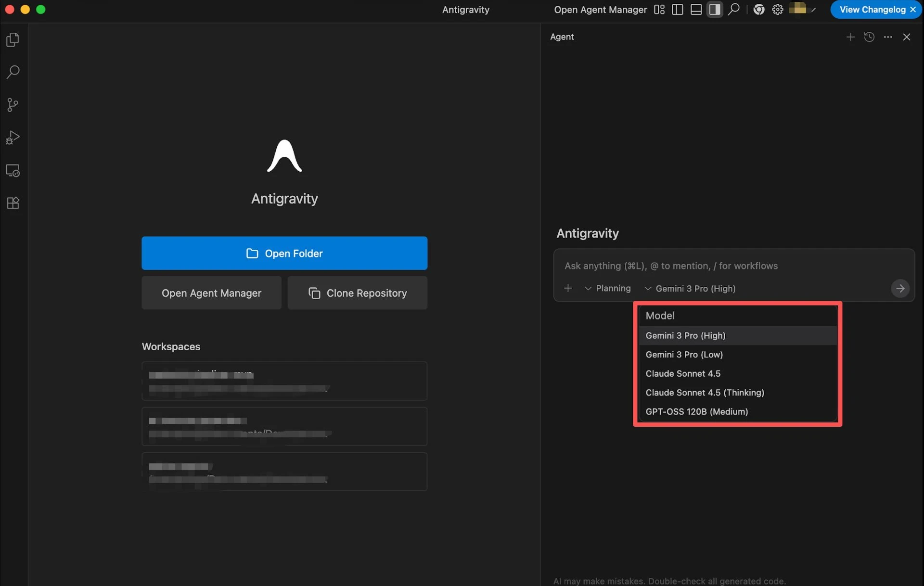The image size is (924, 586).
Task: Click the Open Folder button
Action: 284,253
